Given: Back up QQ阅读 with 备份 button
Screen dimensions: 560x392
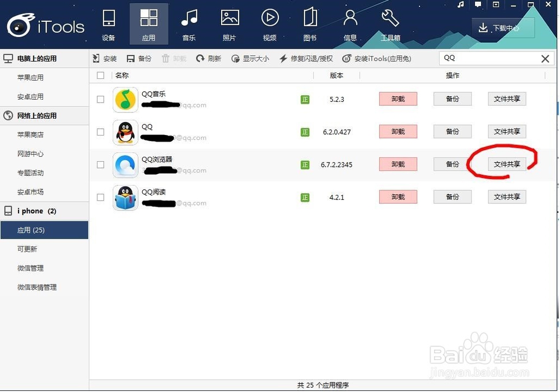Looking at the screenshot, I should (x=452, y=197).
